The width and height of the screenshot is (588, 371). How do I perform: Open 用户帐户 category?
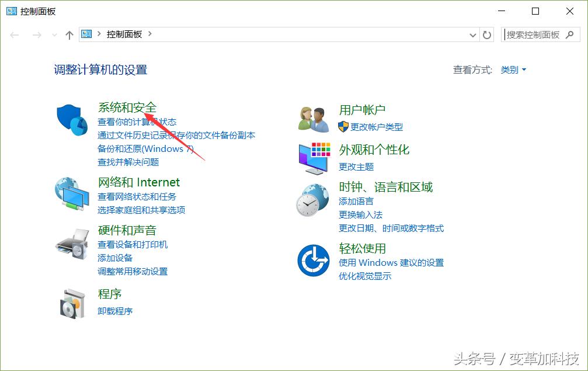pyautogui.click(x=362, y=110)
